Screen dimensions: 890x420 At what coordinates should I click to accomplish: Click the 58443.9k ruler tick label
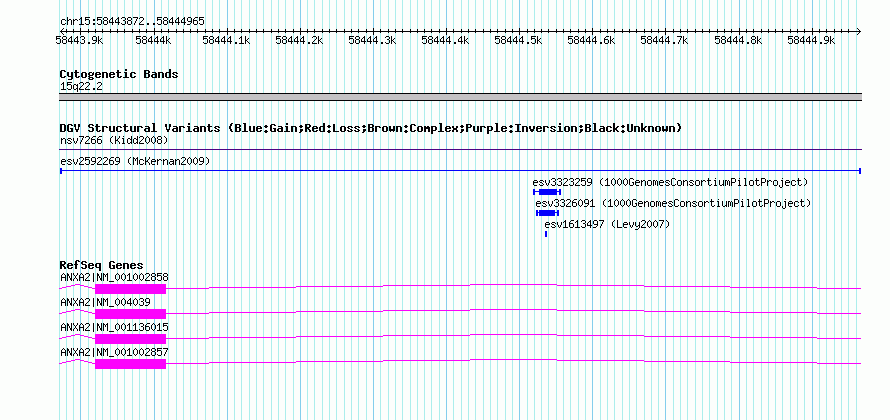pyautogui.click(x=79, y=40)
